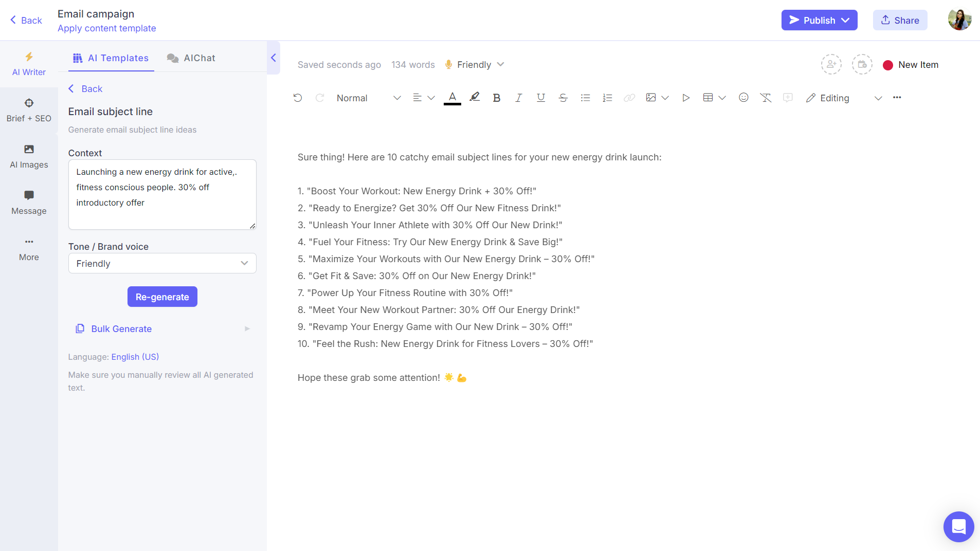This screenshot has height=551, width=980.
Task: Click Back in the templates panel
Action: pyautogui.click(x=85, y=88)
